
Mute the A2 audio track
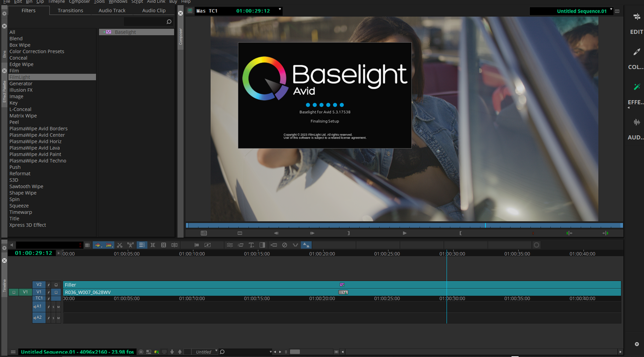click(x=58, y=318)
